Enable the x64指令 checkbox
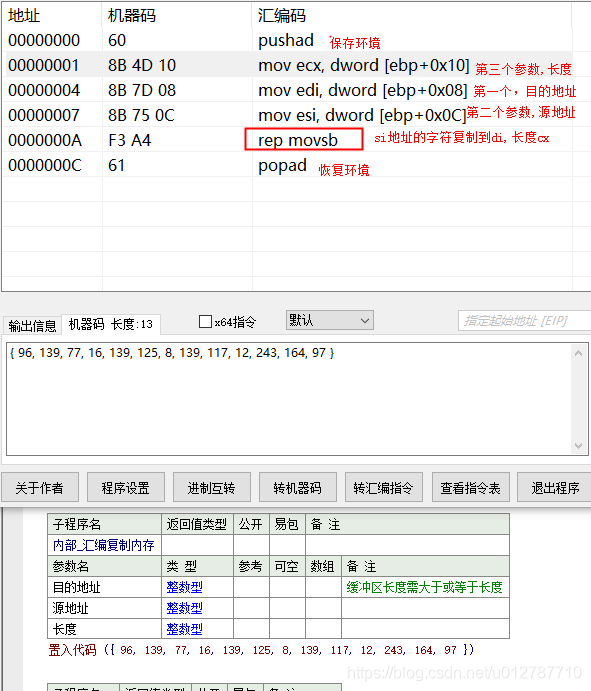Screen dimensions: 591x691 point(205,322)
